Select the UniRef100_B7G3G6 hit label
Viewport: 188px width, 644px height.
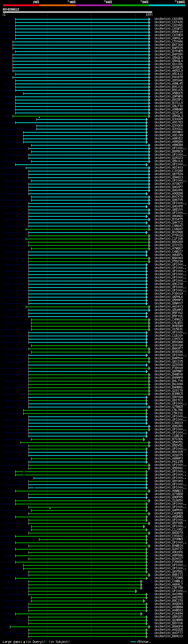[x=169, y=439]
